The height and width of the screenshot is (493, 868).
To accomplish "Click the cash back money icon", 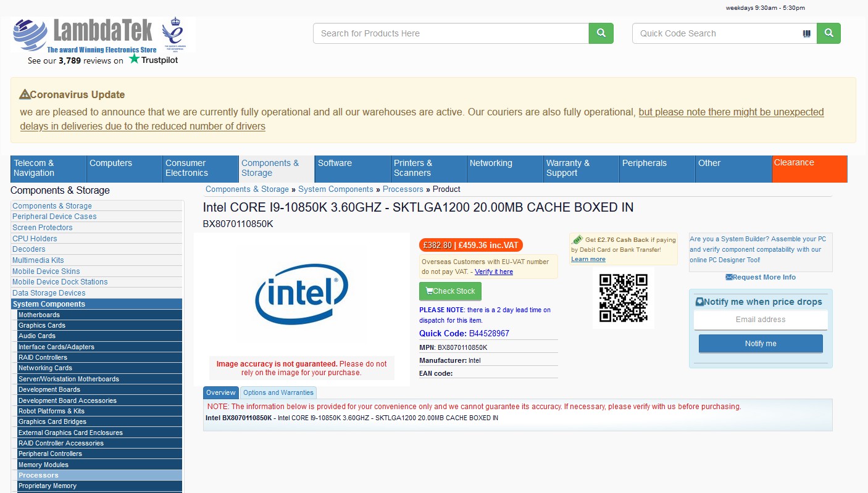I will (x=577, y=239).
